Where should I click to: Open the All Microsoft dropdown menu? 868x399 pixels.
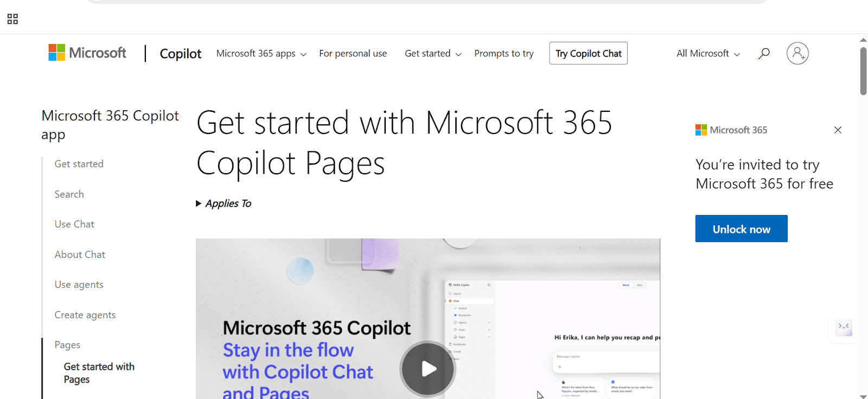708,53
